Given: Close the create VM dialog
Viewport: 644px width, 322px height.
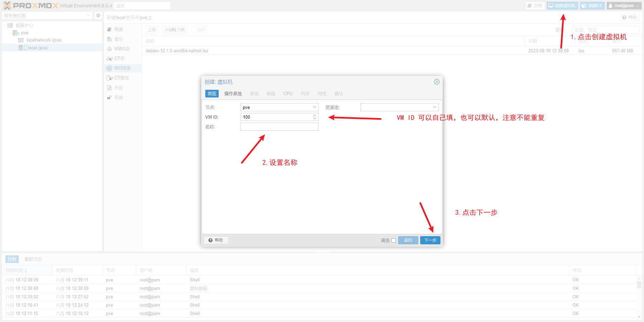Looking at the screenshot, I should (436, 82).
